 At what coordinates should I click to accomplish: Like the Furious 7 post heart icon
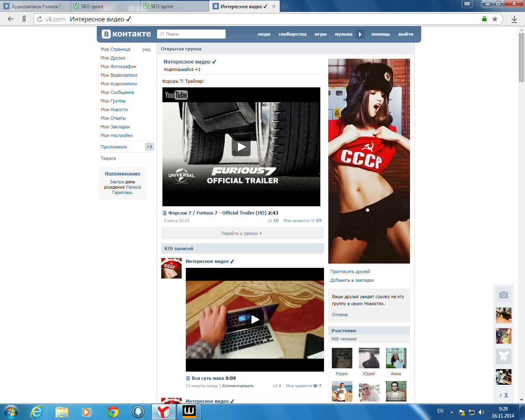[x=313, y=221]
